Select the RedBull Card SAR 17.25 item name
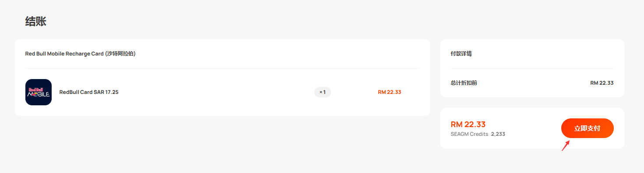The height and width of the screenshot is (173, 644). [x=89, y=92]
